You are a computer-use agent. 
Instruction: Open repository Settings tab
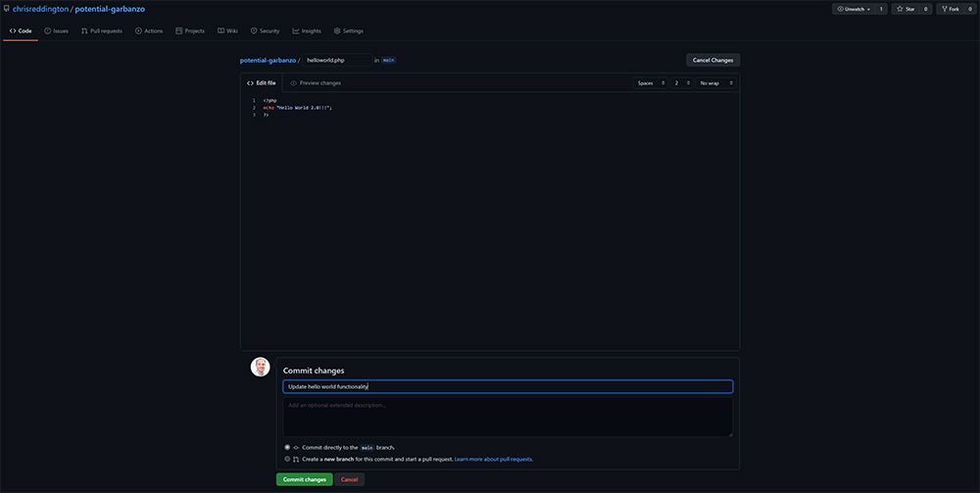[348, 30]
